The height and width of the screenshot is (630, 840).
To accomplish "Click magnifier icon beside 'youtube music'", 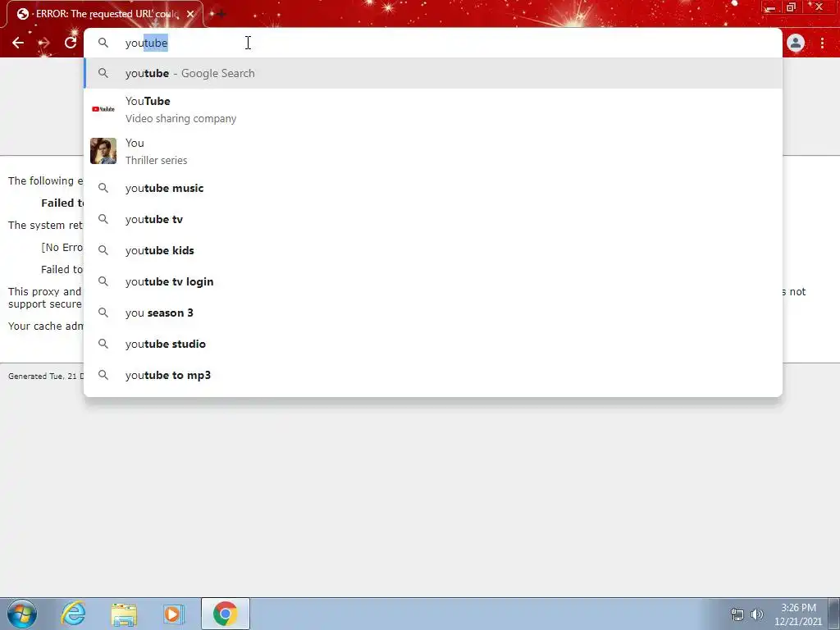I will [x=103, y=188].
